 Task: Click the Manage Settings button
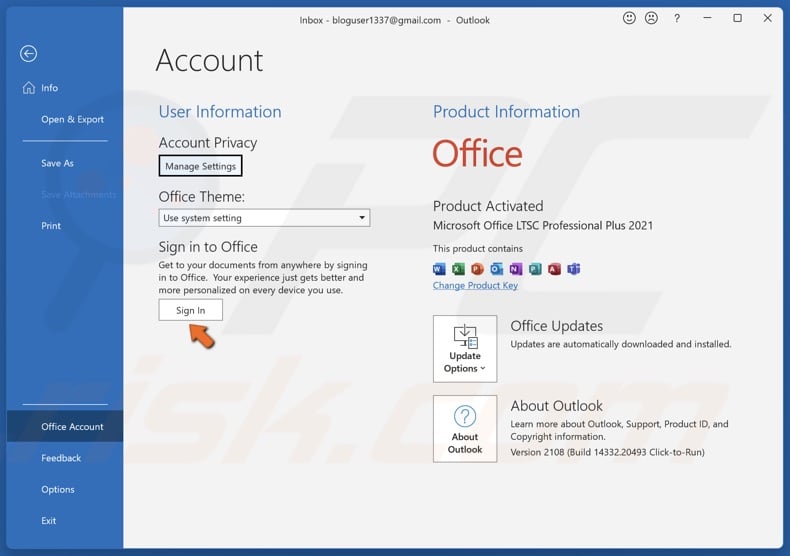[x=200, y=166]
